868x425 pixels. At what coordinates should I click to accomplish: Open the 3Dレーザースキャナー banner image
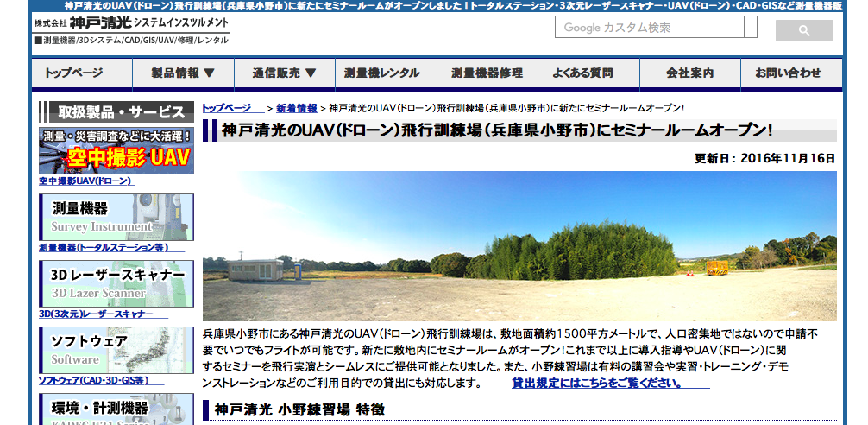point(116,283)
